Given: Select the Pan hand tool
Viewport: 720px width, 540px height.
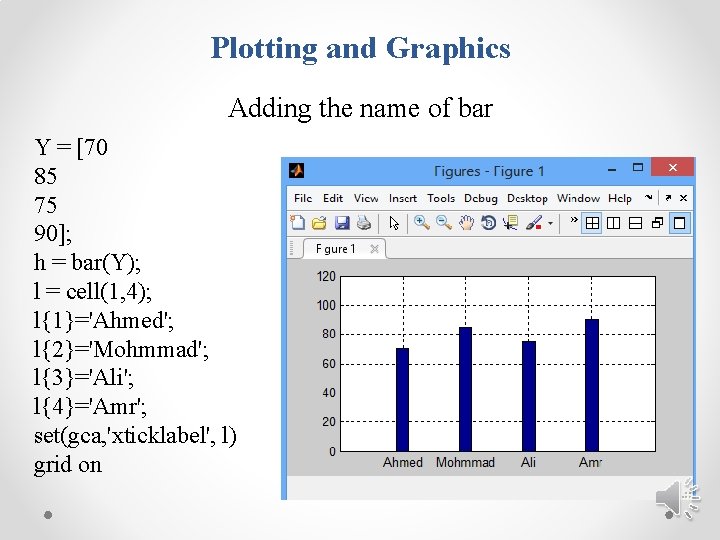Looking at the screenshot, I should [466, 223].
